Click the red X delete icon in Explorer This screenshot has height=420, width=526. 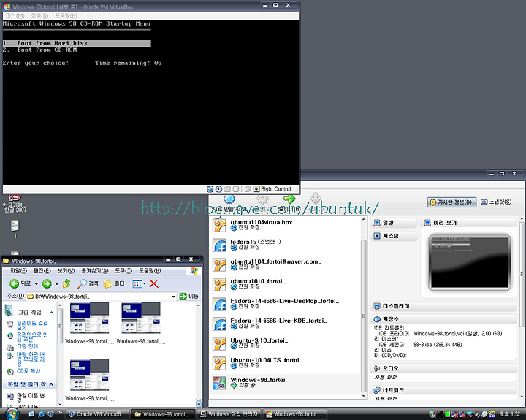(x=153, y=284)
